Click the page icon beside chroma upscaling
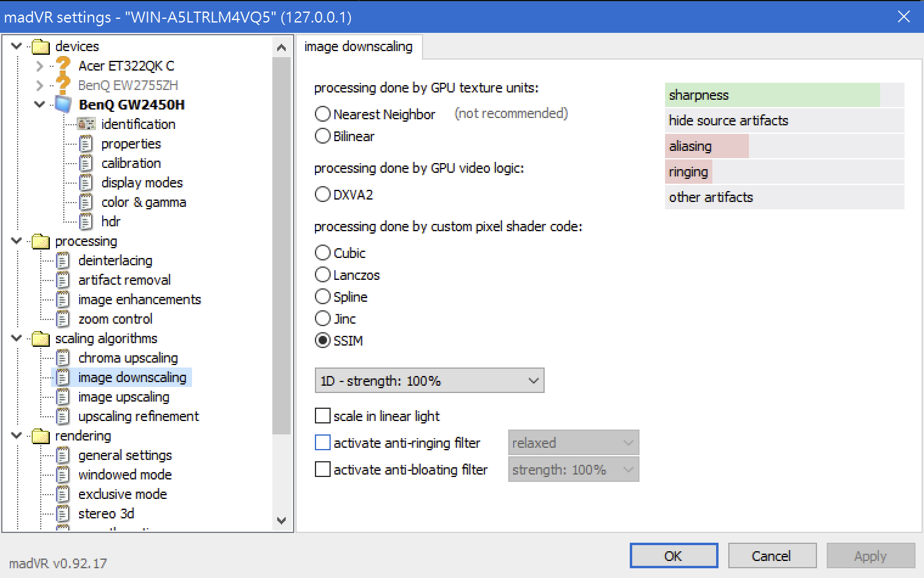Viewport: 924px width, 578px height. (63, 358)
